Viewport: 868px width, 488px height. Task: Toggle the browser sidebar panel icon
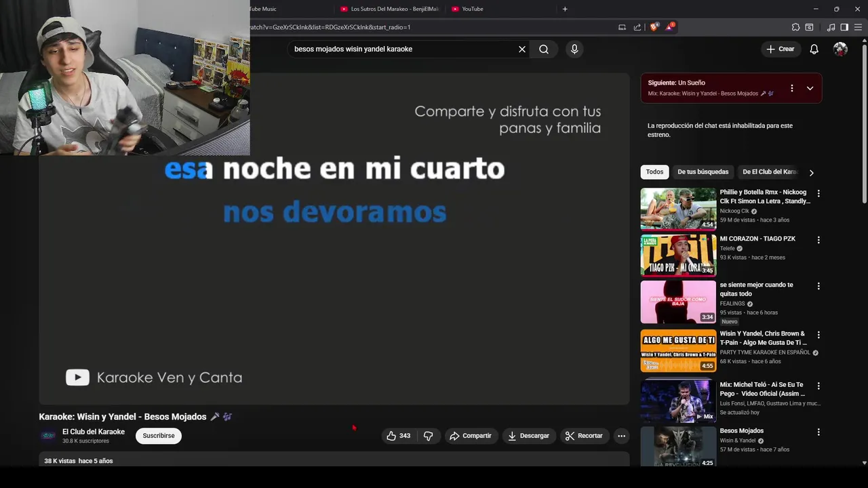click(844, 27)
